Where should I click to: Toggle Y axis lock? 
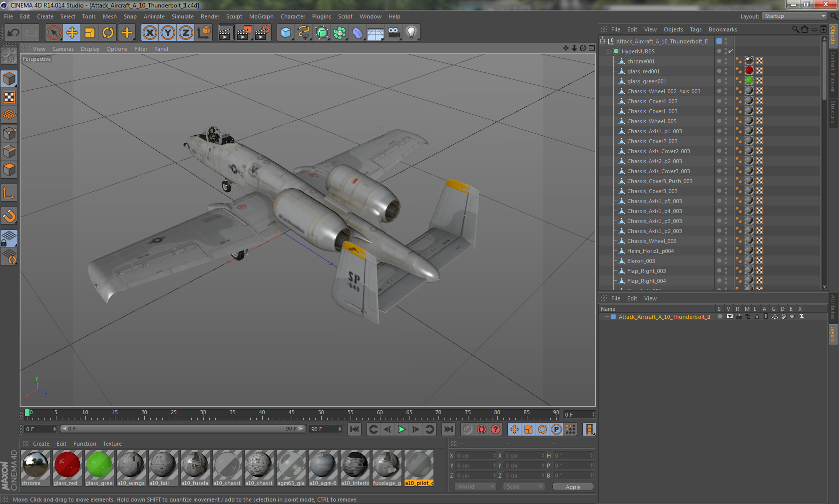tap(168, 33)
